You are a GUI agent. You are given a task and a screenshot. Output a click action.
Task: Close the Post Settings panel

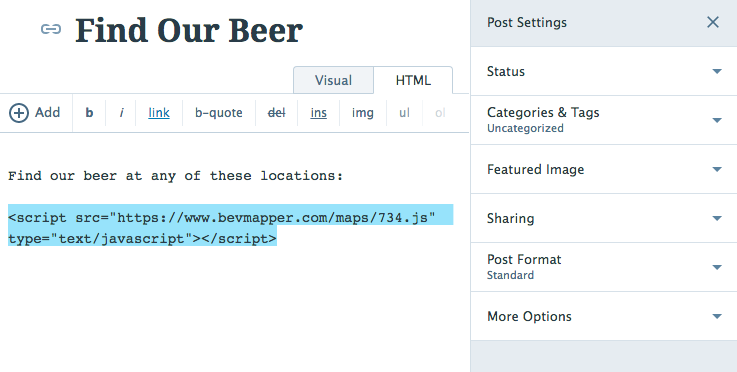(713, 22)
